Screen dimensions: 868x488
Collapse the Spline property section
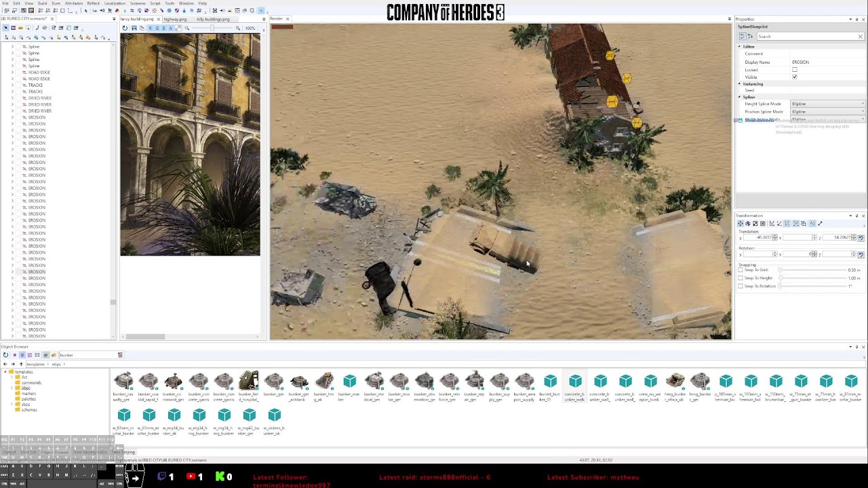[740, 97]
